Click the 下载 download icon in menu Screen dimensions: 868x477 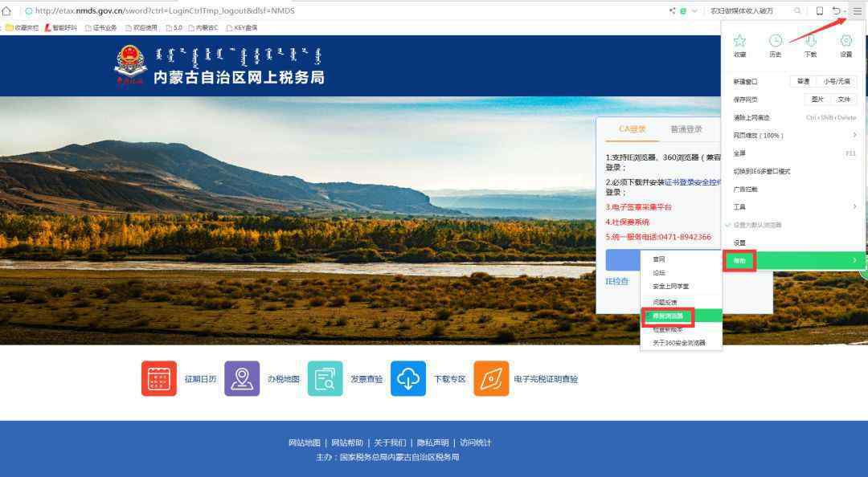[x=810, y=41]
